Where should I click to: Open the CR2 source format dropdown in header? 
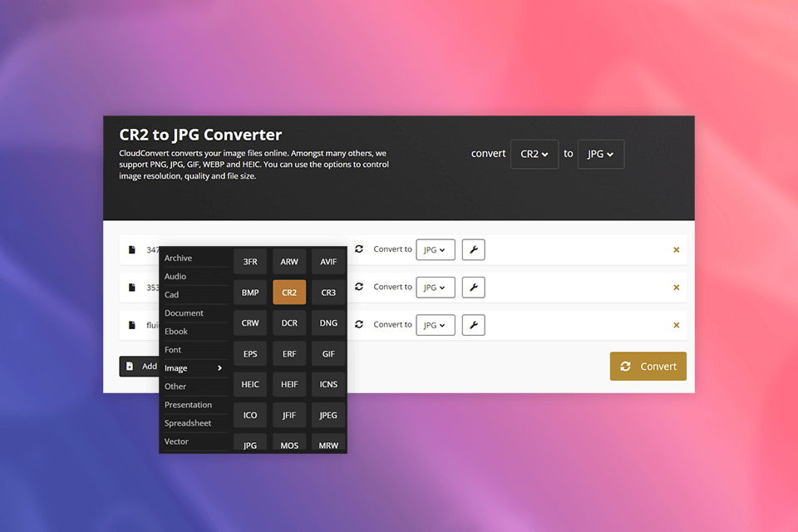coord(534,155)
